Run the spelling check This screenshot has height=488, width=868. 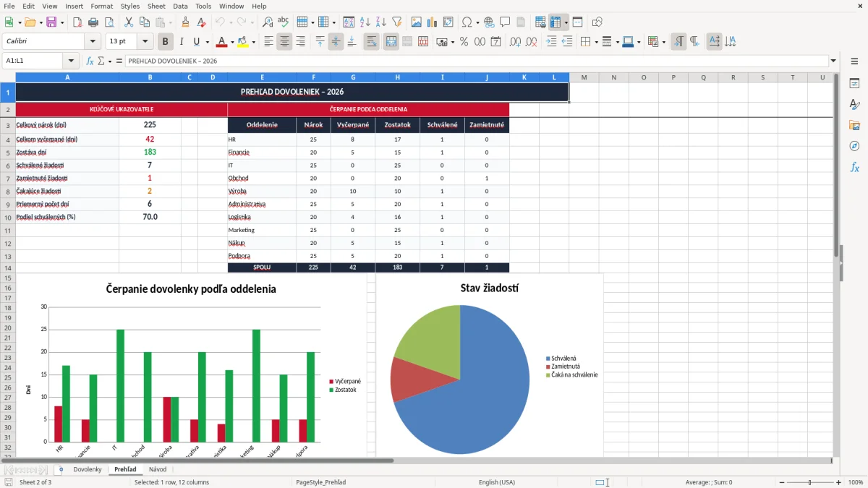pyautogui.click(x=284, y=22)
